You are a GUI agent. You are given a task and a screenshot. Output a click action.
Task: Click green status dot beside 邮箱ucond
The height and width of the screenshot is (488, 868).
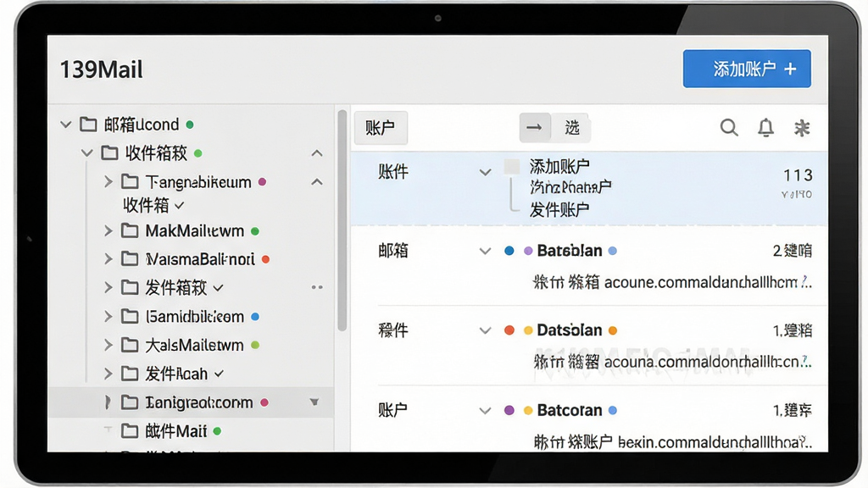coord(190,125)
